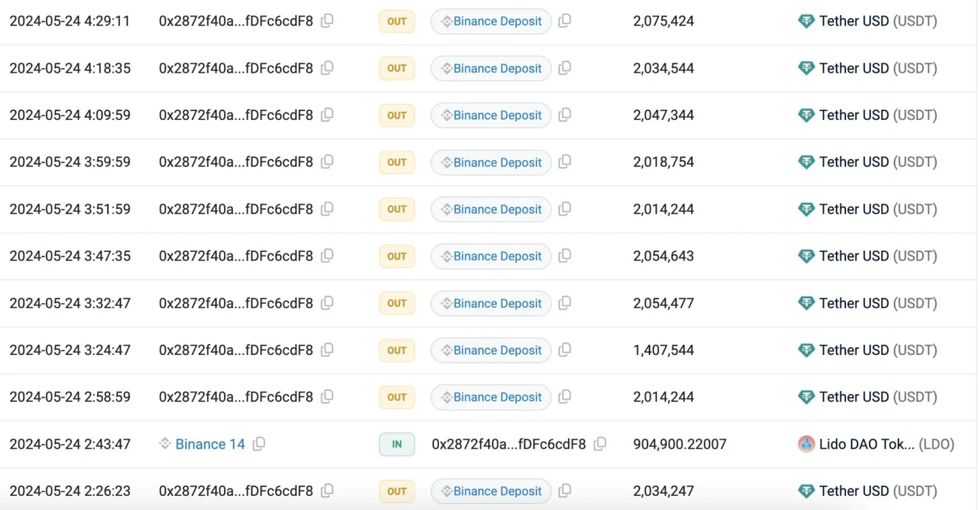Select Lido DAO Tok... (LDO) token name
The width and height of the screenshot is (980, 510).
pyautogui.click(x=887, y=444)
